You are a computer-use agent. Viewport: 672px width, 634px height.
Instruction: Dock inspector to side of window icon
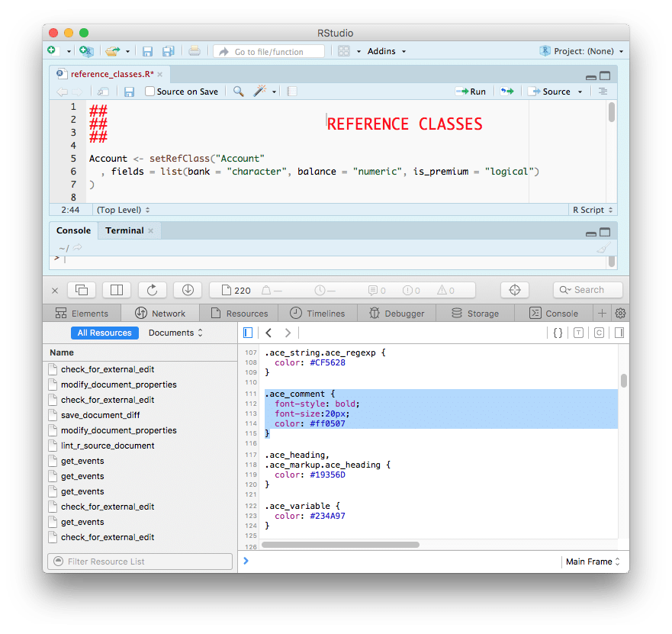point(117,290)
